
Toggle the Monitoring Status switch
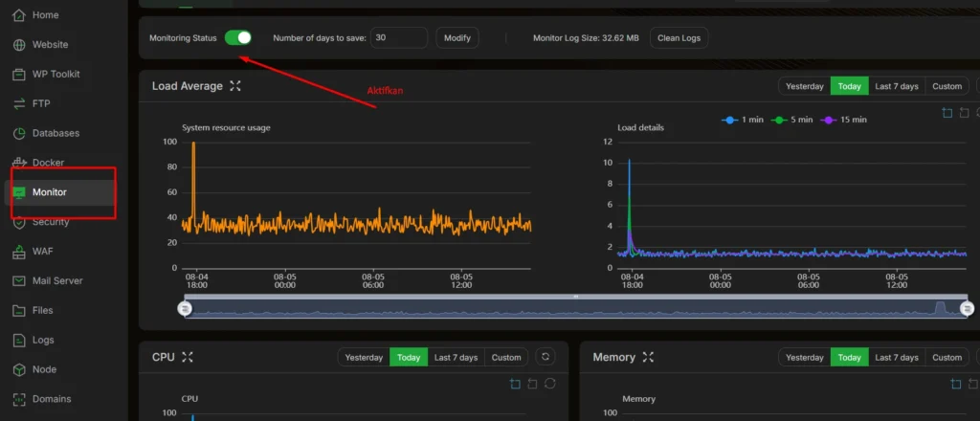238,37
